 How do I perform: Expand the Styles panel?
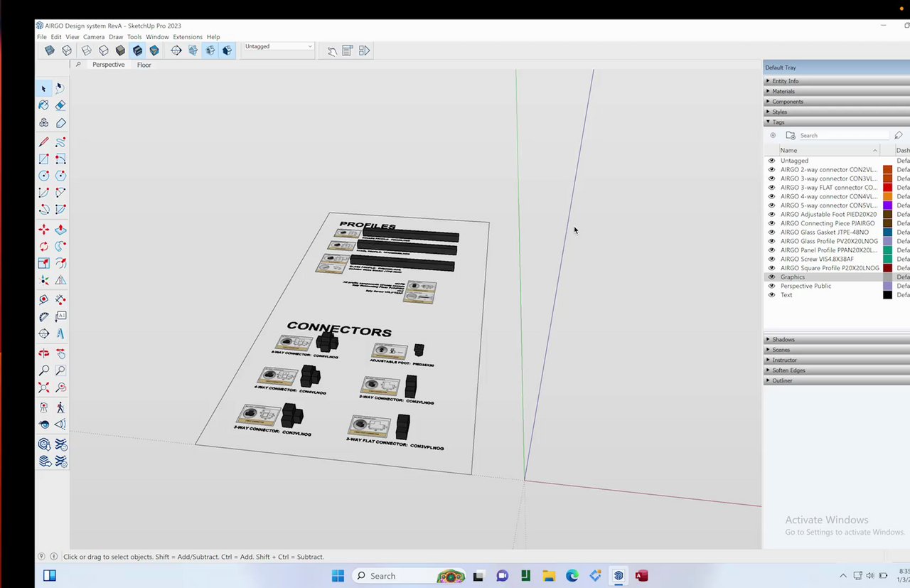836,112
